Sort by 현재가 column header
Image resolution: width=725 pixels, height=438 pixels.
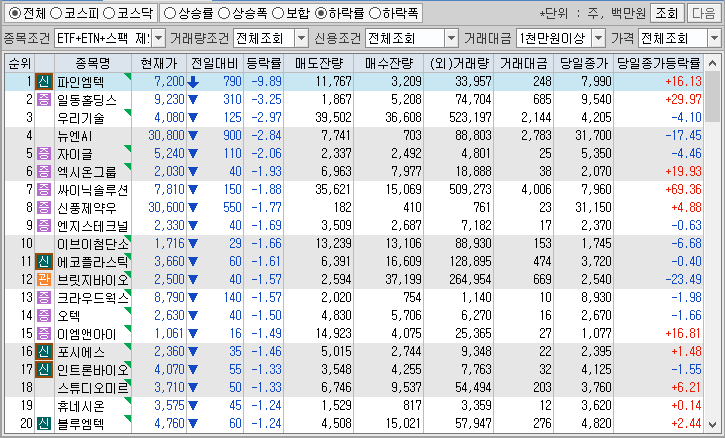coord(159,63)
